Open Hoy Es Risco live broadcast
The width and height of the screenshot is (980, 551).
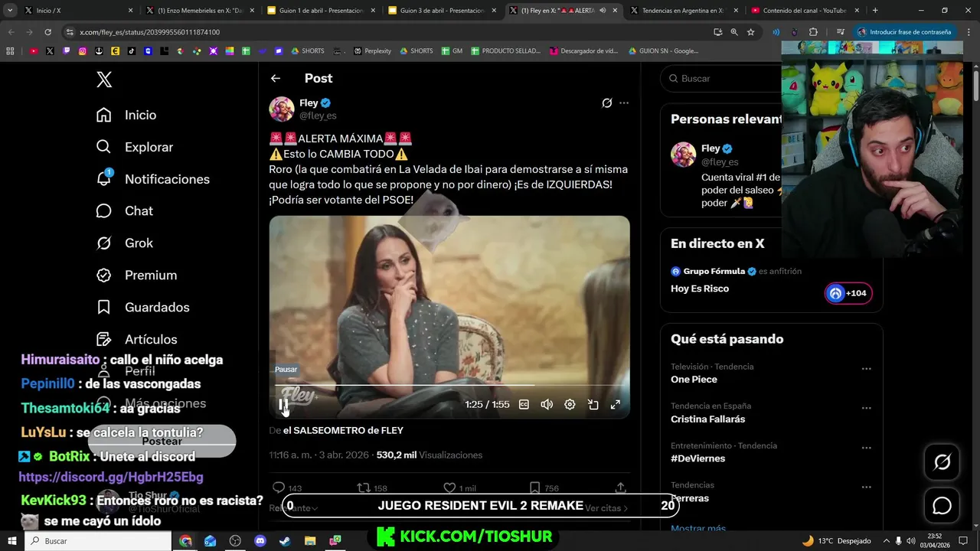700,289
